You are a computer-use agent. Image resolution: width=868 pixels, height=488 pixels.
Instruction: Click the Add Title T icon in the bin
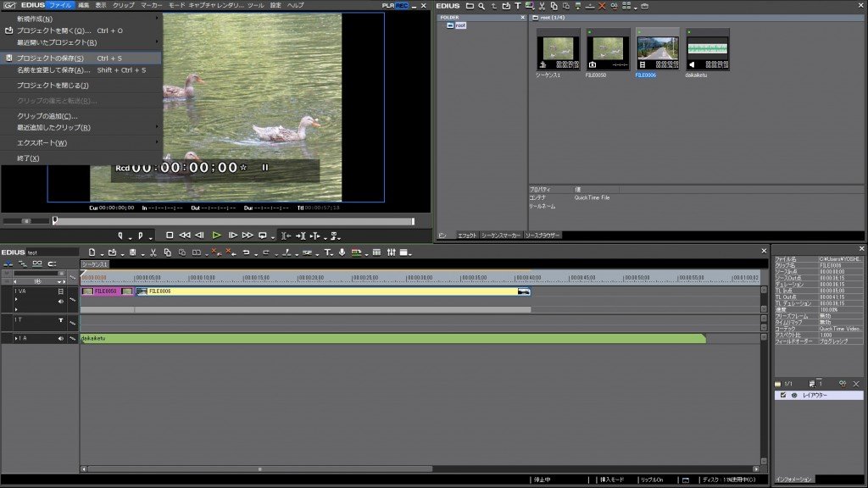click(x=518, y=6)
